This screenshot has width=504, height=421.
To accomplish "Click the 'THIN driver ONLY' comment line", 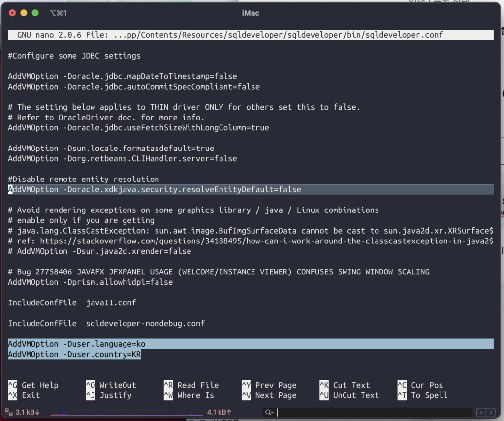I will point(184,107).
